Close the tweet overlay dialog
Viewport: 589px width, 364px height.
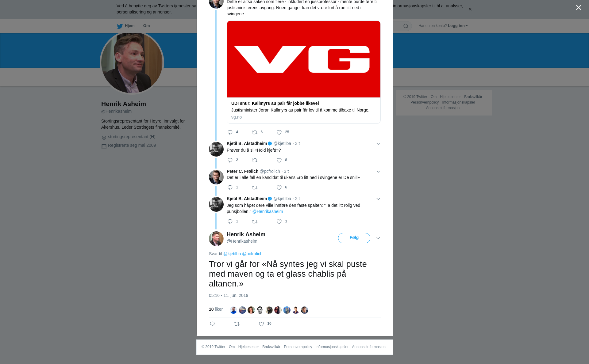coord(579,7)
